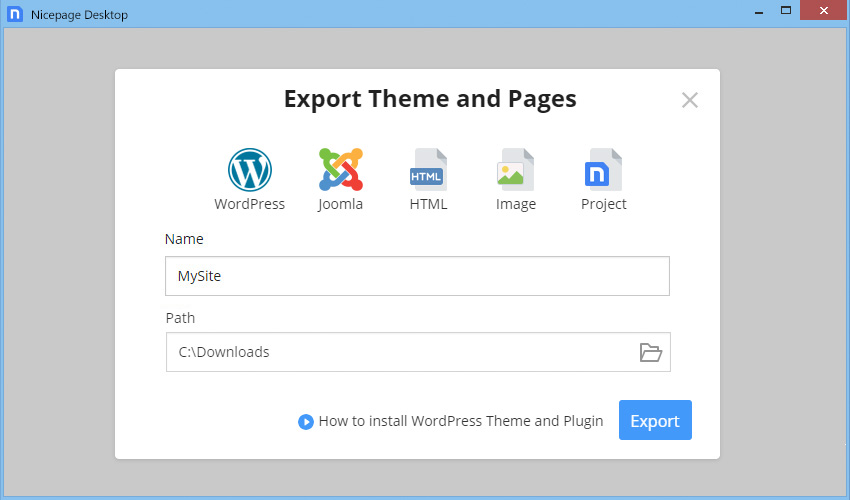Close the Export Theme and Pages dialog

690,100
